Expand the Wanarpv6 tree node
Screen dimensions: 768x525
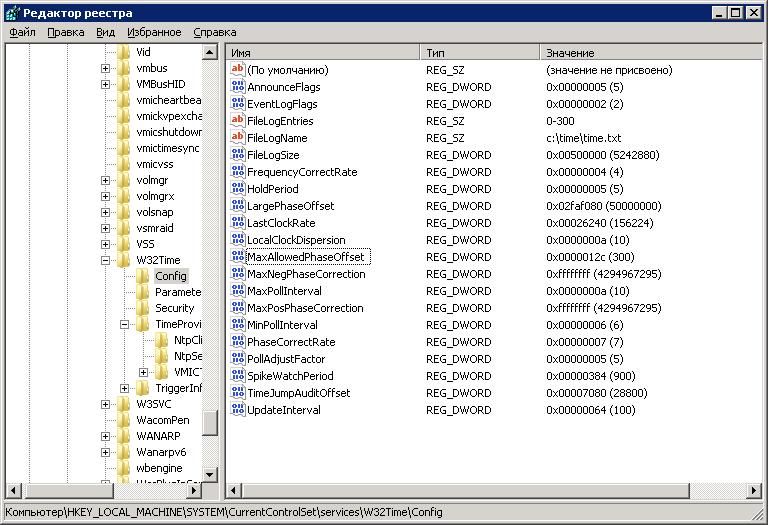pos(105,452)
